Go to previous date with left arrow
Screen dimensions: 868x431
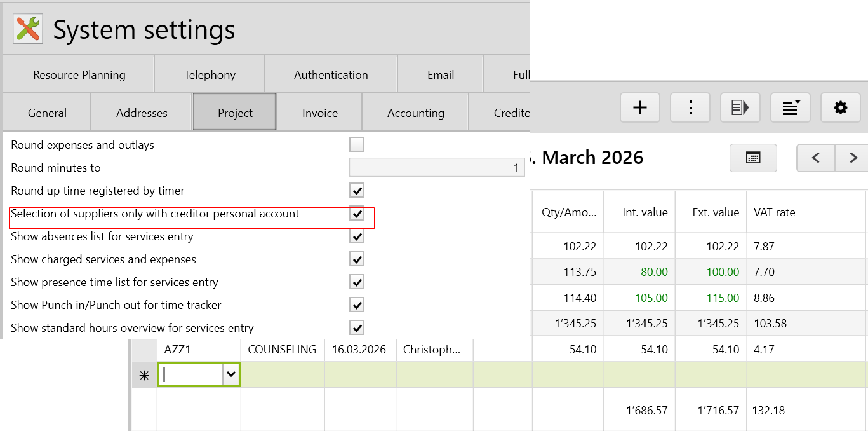816,158
